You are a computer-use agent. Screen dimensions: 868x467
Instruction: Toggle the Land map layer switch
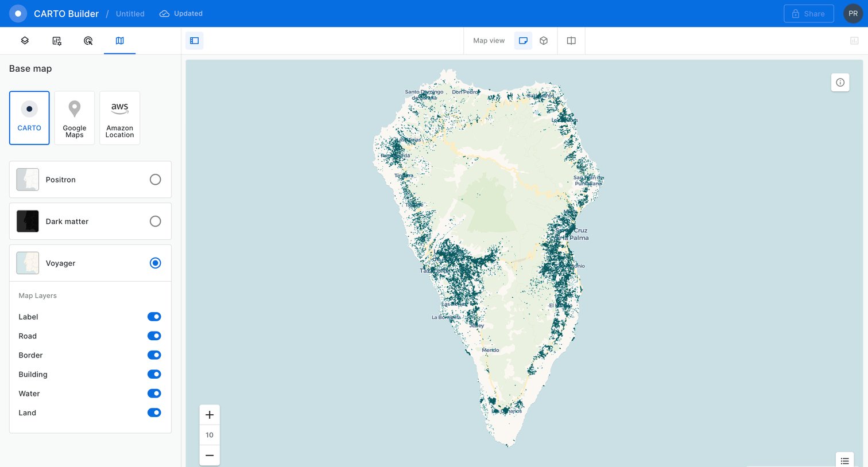(154, 412)
